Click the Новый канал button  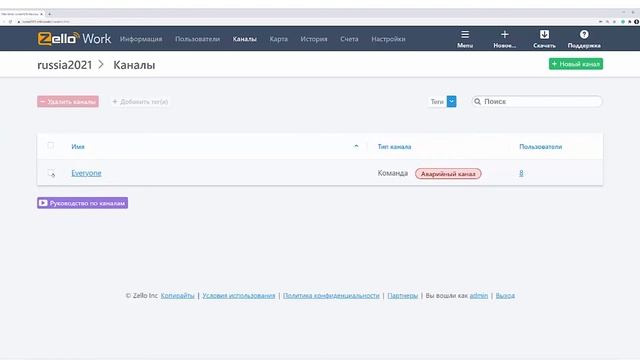coord(576,64)
